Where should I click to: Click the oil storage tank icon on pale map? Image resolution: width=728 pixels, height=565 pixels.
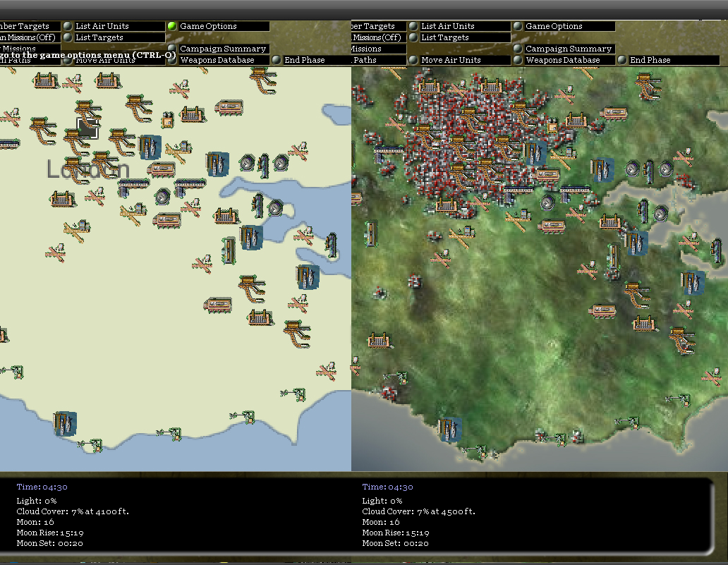tap(168, 119)
